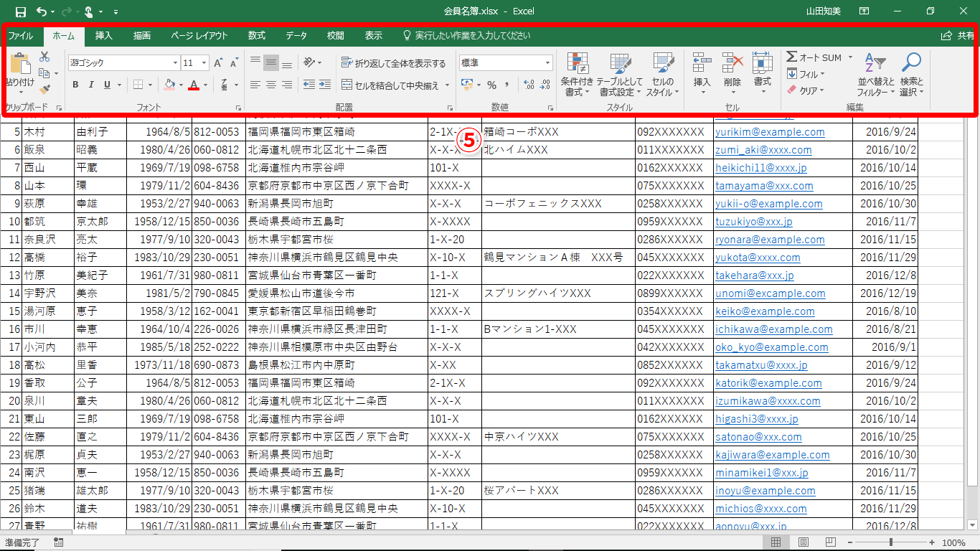Image resolution: width=980 pixels, height=551 pixels.
Task: Save the workbook with the floppy icon
Action: tap(20, 11)
